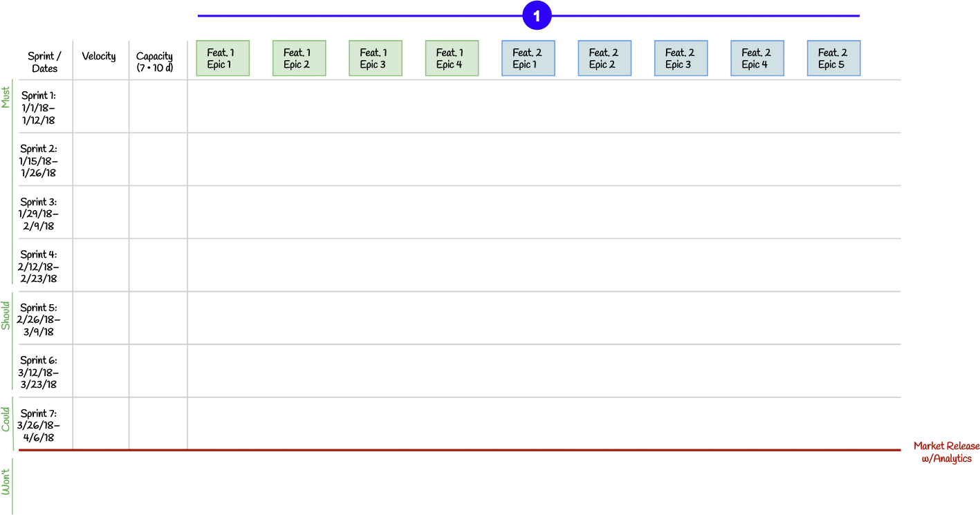Click the Velocity column header
980x515 pixels.
99,56
